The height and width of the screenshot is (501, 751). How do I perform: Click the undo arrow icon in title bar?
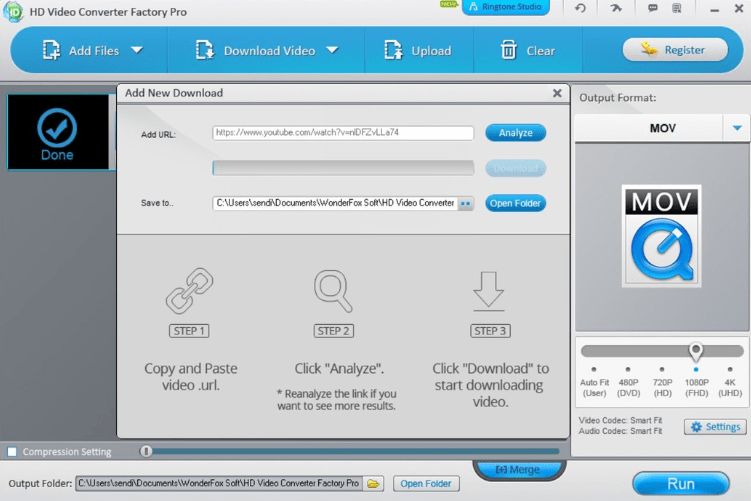[x=580, y=8]
